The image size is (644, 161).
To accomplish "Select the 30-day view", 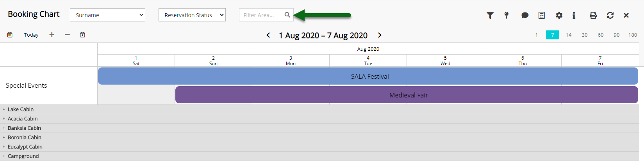I will tap(585, 35).
